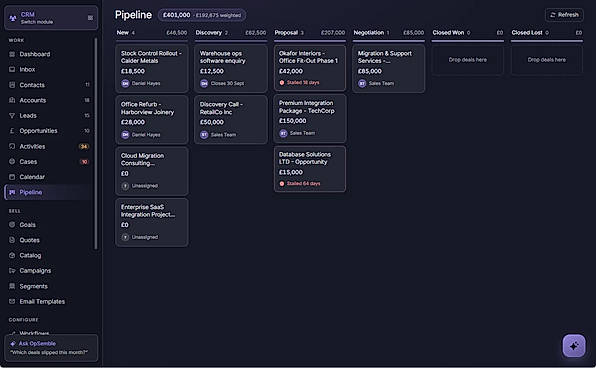Click the Dashboard icon in sidebar
This screenshot has width=596, height=368.
tap(12, 54)
